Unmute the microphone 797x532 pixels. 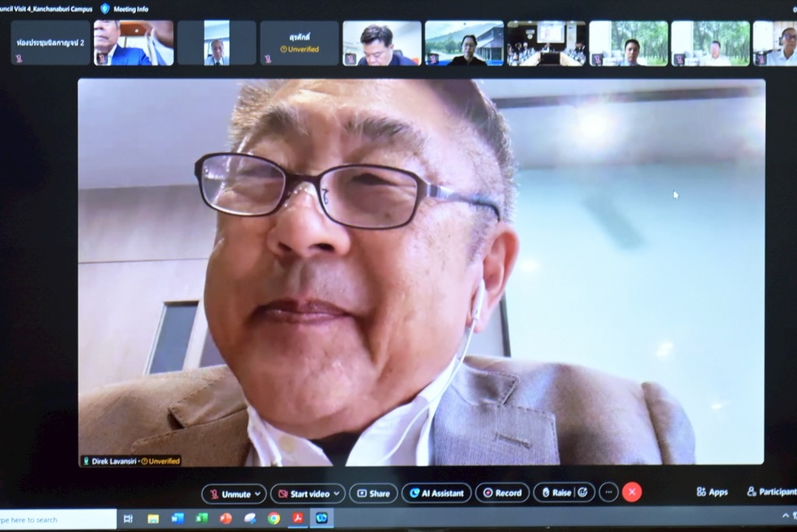(x=229, y=494)
